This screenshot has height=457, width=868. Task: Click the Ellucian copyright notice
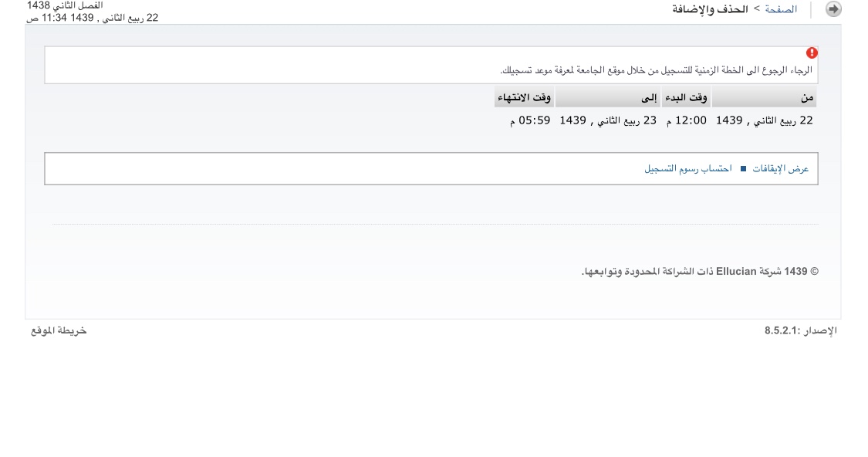pyautogui.click(x=700, y=272)
